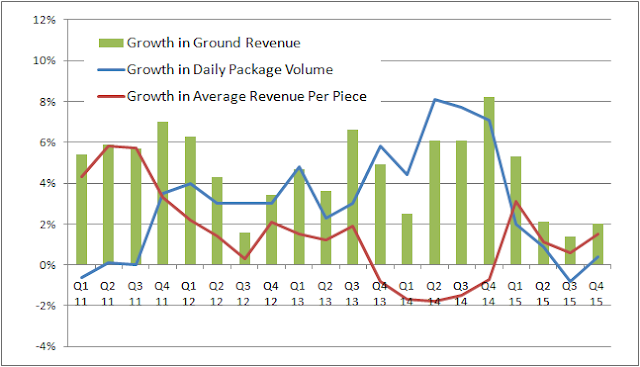Click the Q1 11 green revenue bar
640x367 pixels.
(82, 209)
